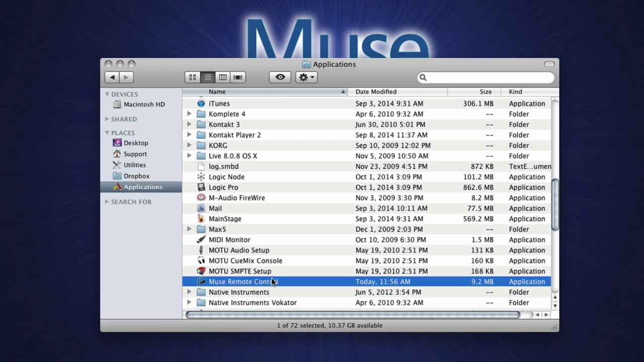Expand the Kontakt 3 folder
644x362 pixels.
pos(189,125)
